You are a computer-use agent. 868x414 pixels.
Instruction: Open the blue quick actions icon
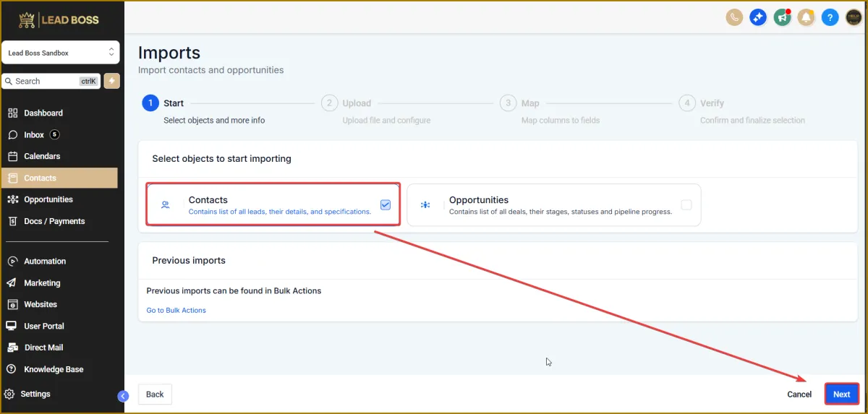click(x=758, y=17)
